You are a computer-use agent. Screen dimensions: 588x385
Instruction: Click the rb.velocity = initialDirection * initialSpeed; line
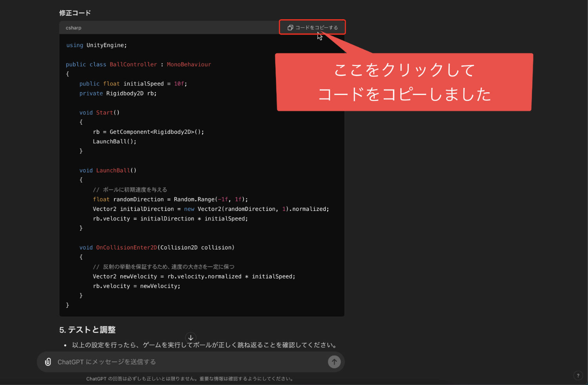pos(171,219)
